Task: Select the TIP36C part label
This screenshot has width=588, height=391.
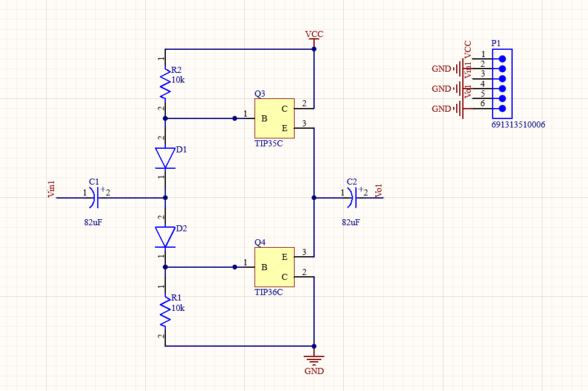Action: 268,293
